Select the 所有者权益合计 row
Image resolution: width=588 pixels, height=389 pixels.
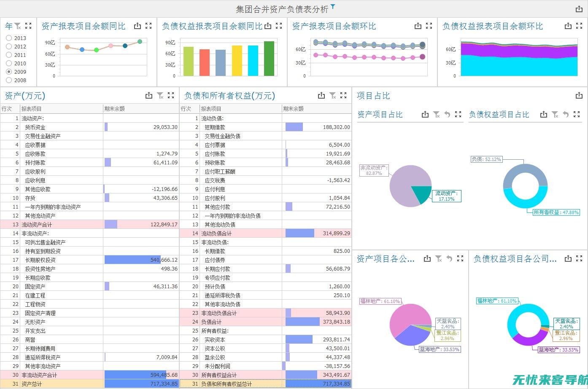tap(265, 375)
